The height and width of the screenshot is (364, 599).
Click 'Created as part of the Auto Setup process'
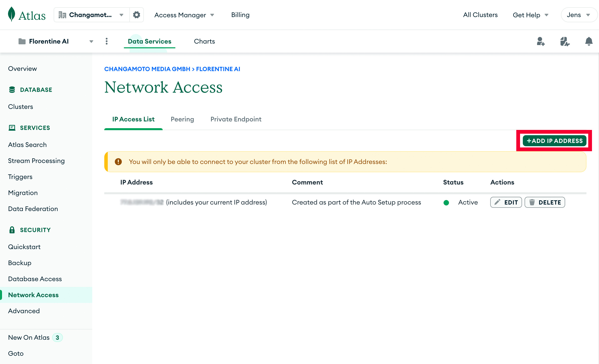[356, 202]
